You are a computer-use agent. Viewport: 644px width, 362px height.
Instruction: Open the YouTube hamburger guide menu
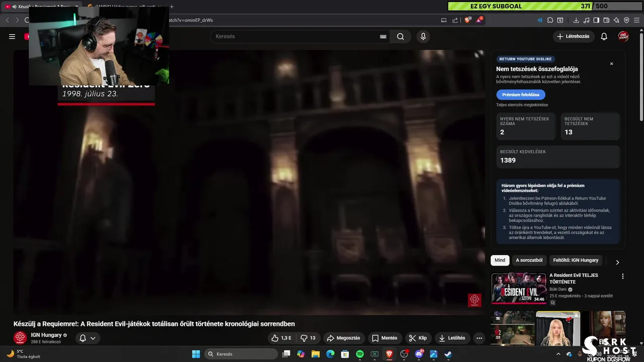click(x=12, y=36)
